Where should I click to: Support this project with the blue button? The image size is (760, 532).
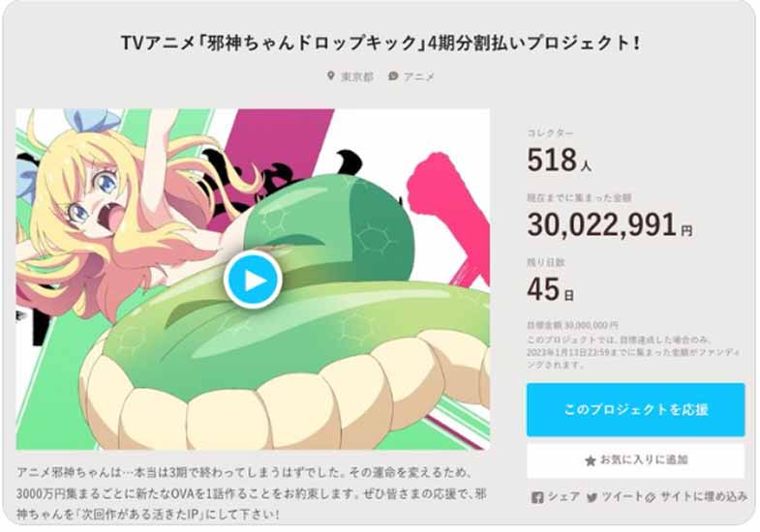[635, 409]
